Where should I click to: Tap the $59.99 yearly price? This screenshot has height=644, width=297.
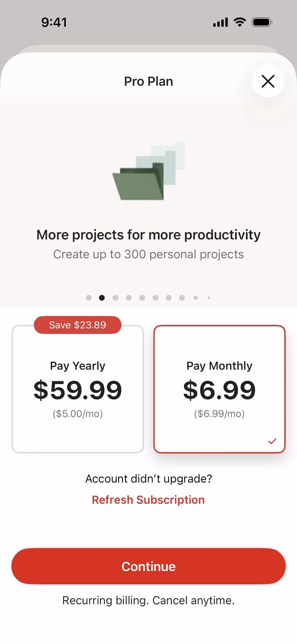click(x=78, y=390)
